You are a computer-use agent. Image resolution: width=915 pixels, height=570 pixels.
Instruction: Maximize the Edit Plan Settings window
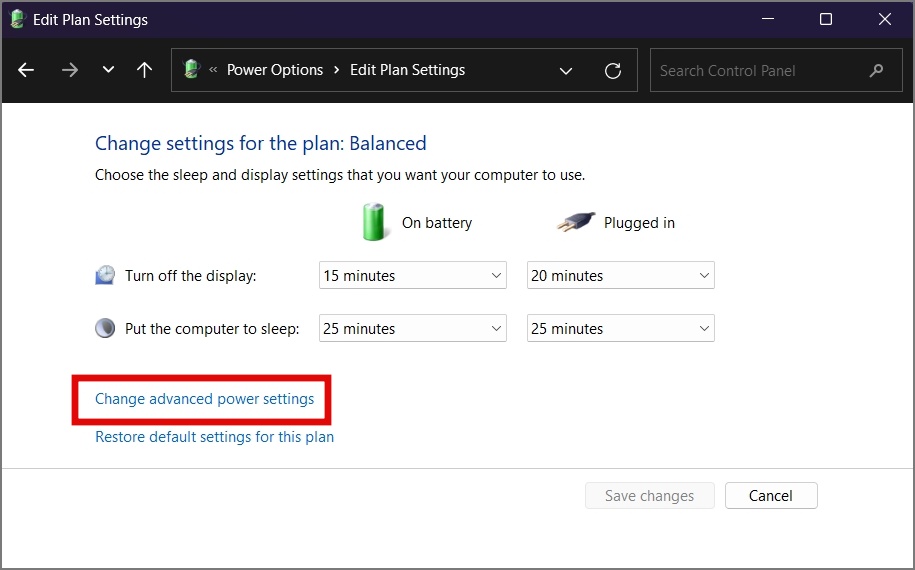[x=826, y=19]
